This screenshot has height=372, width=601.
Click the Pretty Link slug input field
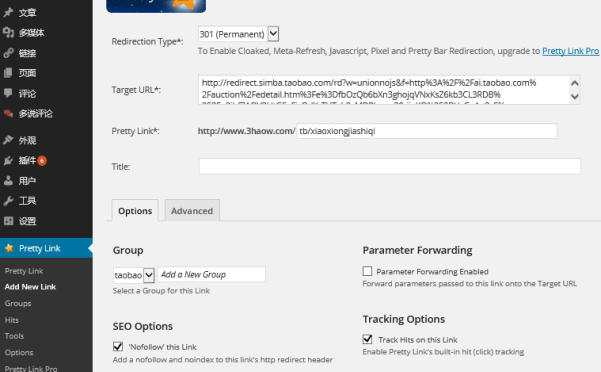pos(427,131)
